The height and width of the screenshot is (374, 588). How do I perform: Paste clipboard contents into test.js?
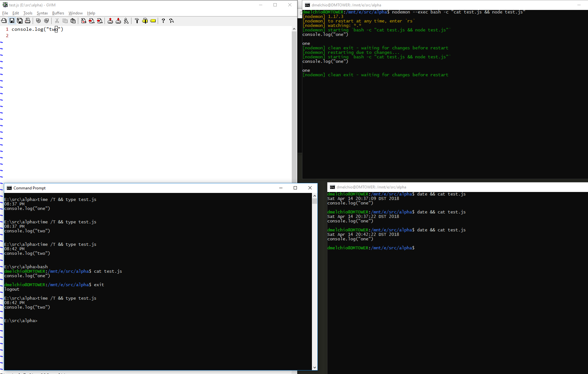73,21
